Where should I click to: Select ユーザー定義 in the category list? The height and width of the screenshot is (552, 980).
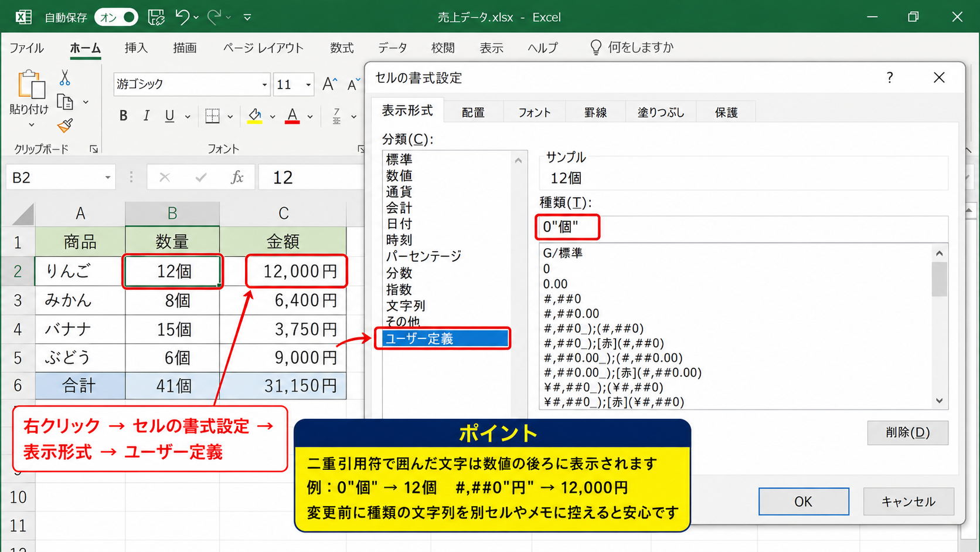(445, 338)
